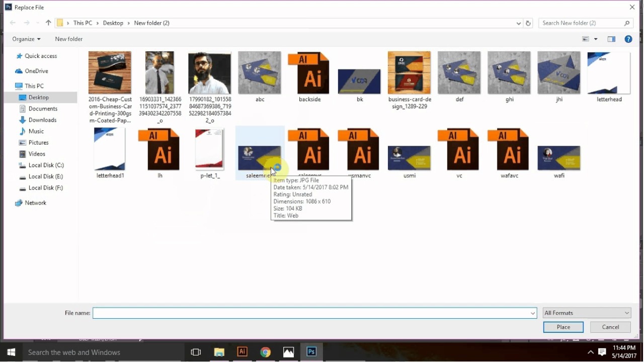Select the lh Illustrator file
Screen dimensions: 644x362
point(160,153)
